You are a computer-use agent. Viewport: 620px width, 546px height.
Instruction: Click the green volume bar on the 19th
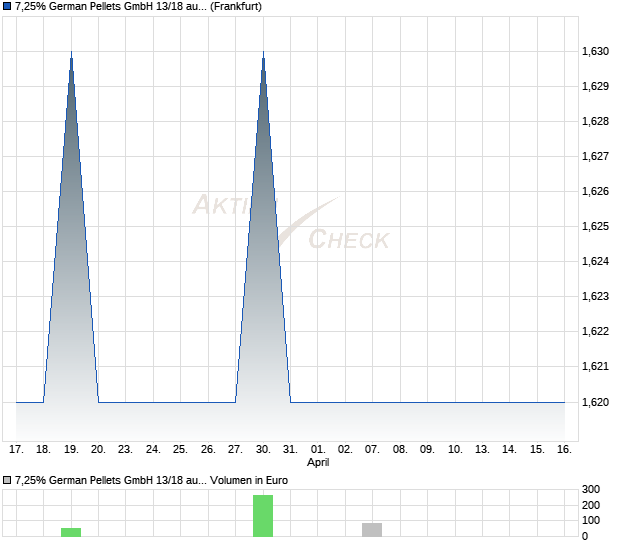click(71, 532)
